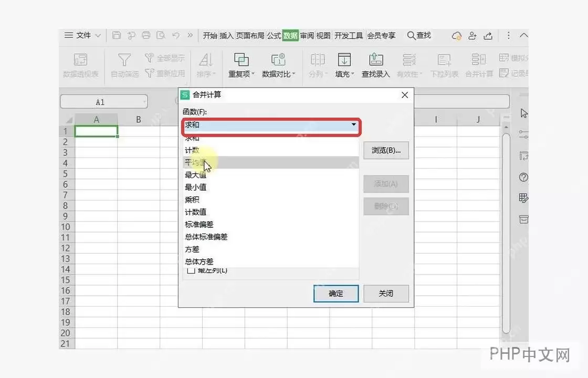The height and width of the screenshot is (378, 588).
Task: Click the share export icon
Action: (x=488, y=36)
